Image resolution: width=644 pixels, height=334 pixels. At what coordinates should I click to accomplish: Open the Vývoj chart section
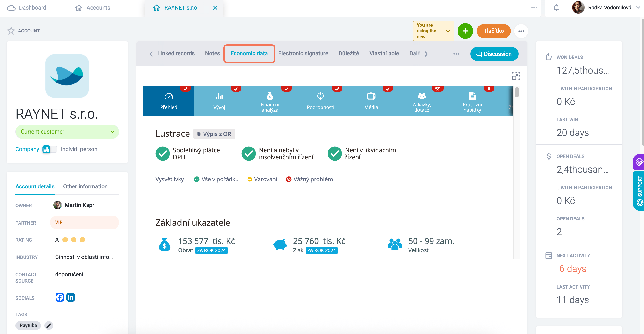pyautogui.click(x=219, y=101)
